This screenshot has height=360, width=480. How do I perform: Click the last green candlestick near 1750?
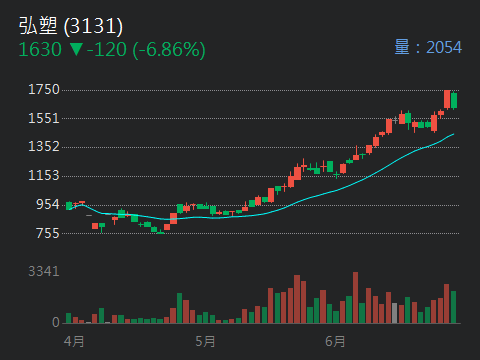coord(454,100)
